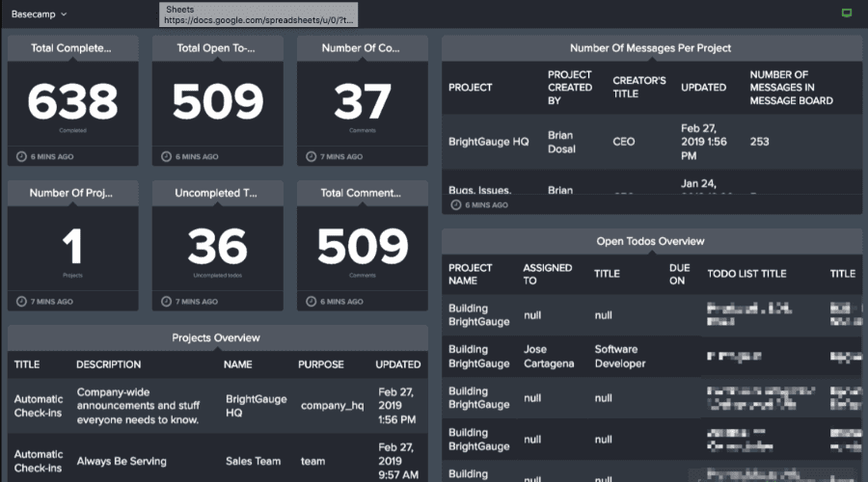Open the Total Open To-... gauge header

[x=218, y=48]
